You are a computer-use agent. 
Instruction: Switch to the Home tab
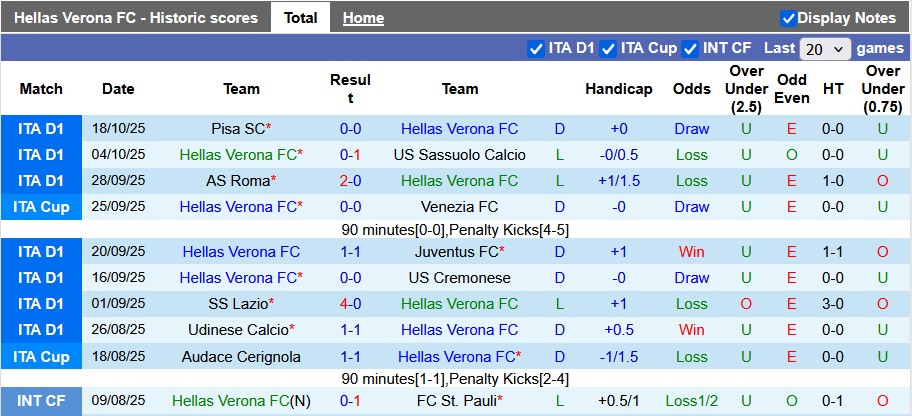(363, 18)
